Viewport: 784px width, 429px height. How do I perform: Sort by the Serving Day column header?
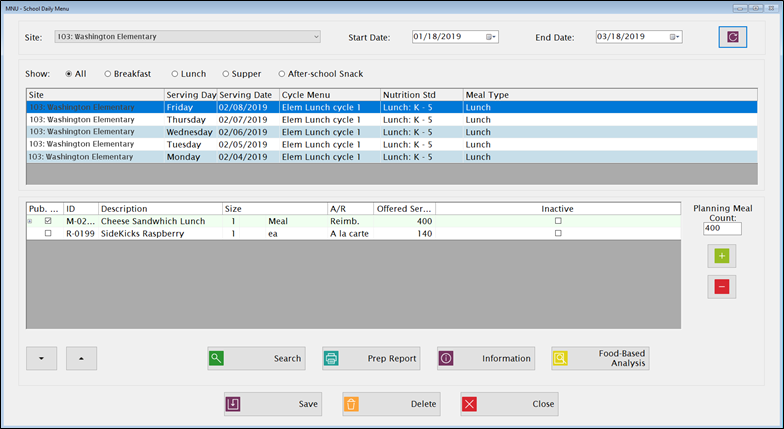(190, 95)
